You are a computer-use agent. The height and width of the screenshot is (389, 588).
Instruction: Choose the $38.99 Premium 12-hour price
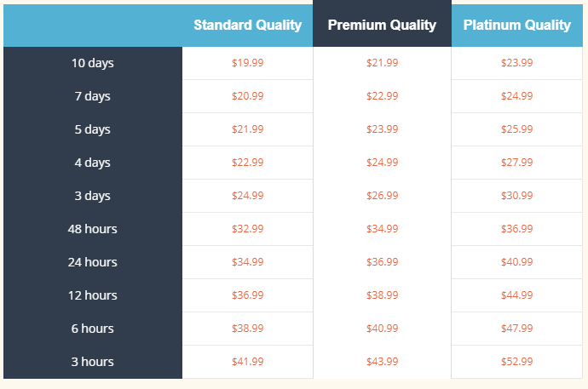click(382, 295)
